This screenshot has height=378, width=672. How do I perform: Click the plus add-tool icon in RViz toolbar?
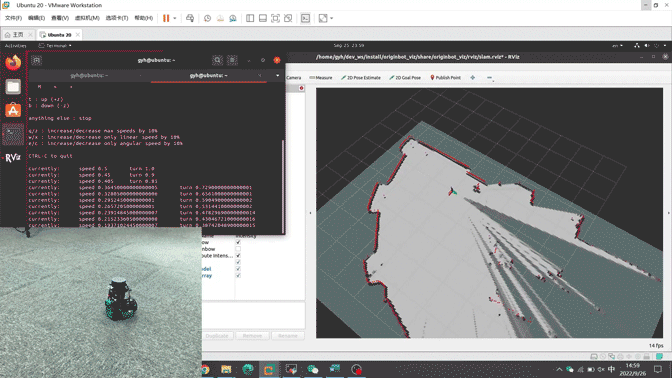(472, 78)
